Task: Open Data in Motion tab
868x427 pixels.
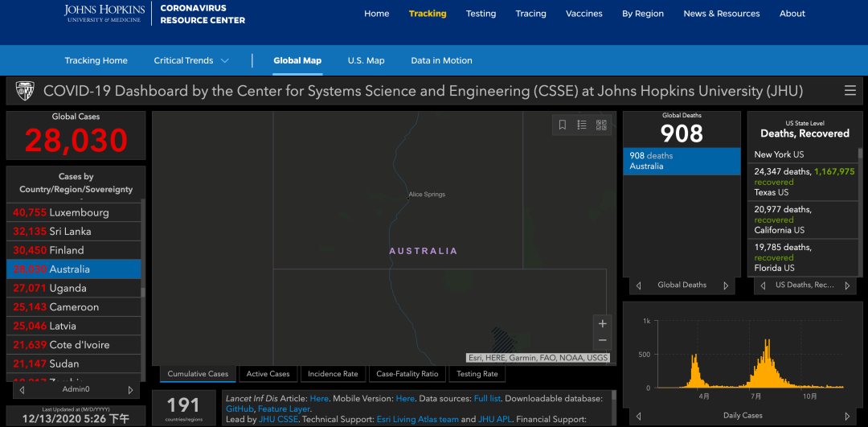Action: pos(441,60)
